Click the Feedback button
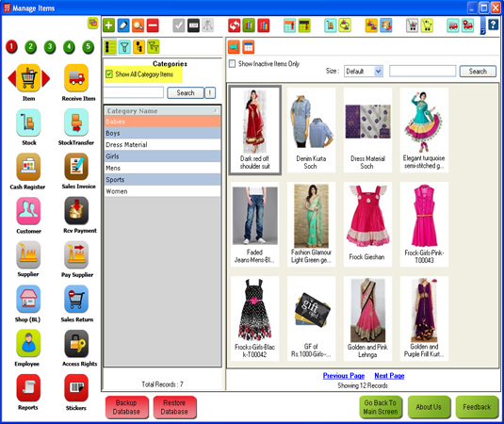Screen dimensions: 504x424 click(477, 407)
